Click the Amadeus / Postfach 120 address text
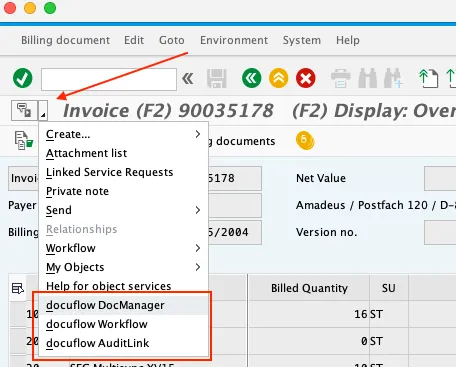Image resolution: width=456 pixels, height=367 pixels. [376, 205]
